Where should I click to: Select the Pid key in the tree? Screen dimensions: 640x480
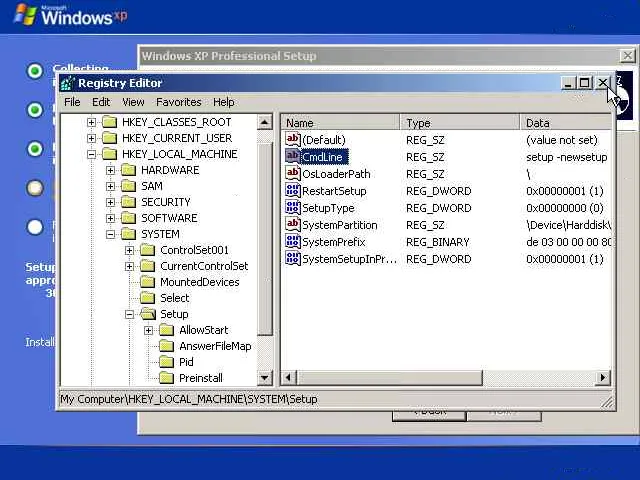(x=186, y=362)
